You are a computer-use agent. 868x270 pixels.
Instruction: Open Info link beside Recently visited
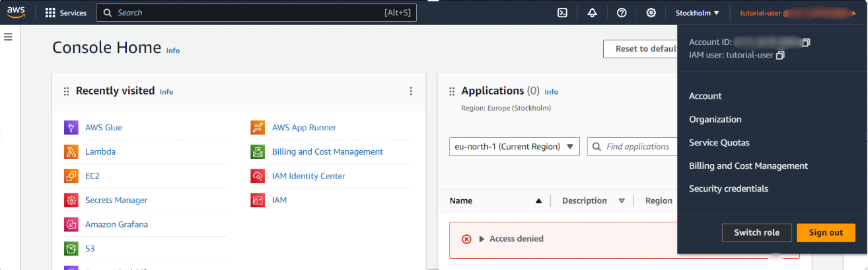[x=166, y=92]
